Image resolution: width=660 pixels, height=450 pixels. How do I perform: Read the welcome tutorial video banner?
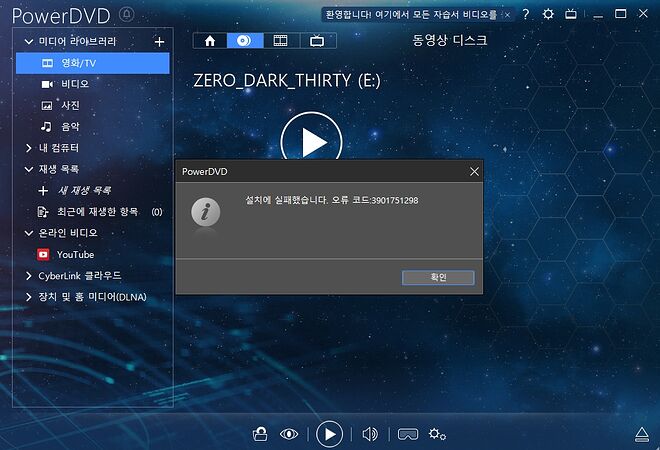(x=412, y=15)
